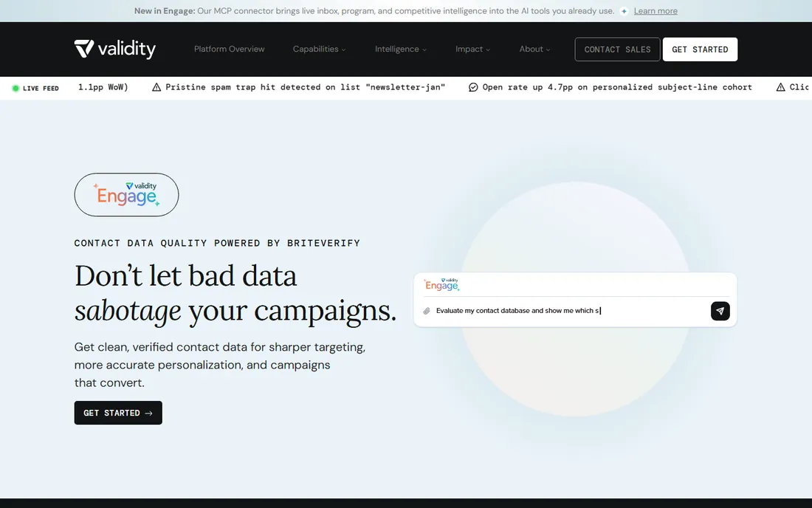Click "CONTACT DATA QUALITY POWERED BY BRITEVERIFY" text
Screen dimensions: 812x508
click(x=217, y=244)
